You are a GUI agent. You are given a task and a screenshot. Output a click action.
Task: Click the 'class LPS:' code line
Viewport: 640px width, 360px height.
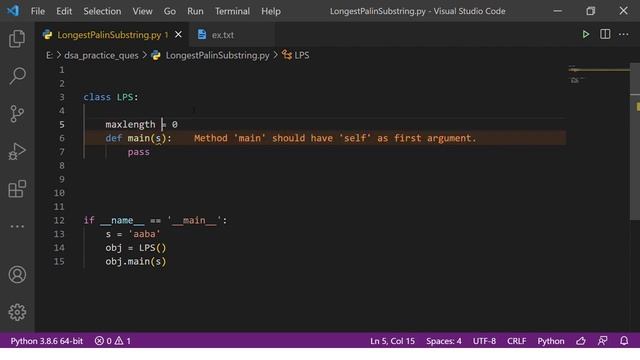click(111, 97)
